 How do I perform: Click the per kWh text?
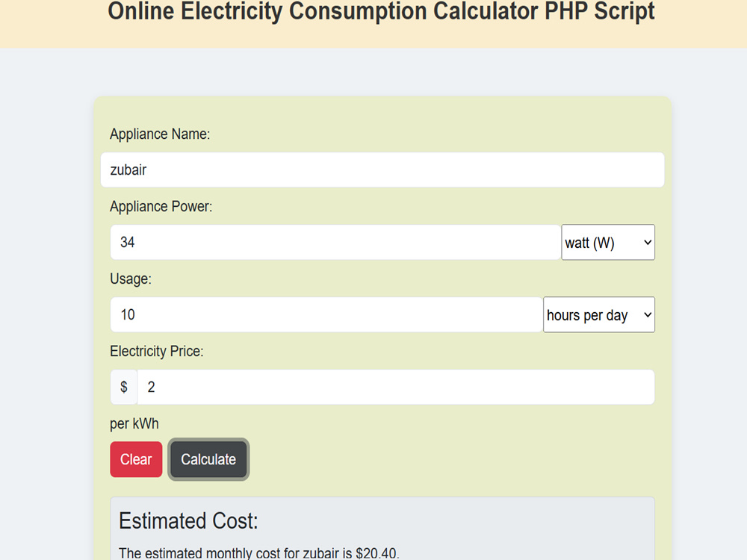(134, 424)
